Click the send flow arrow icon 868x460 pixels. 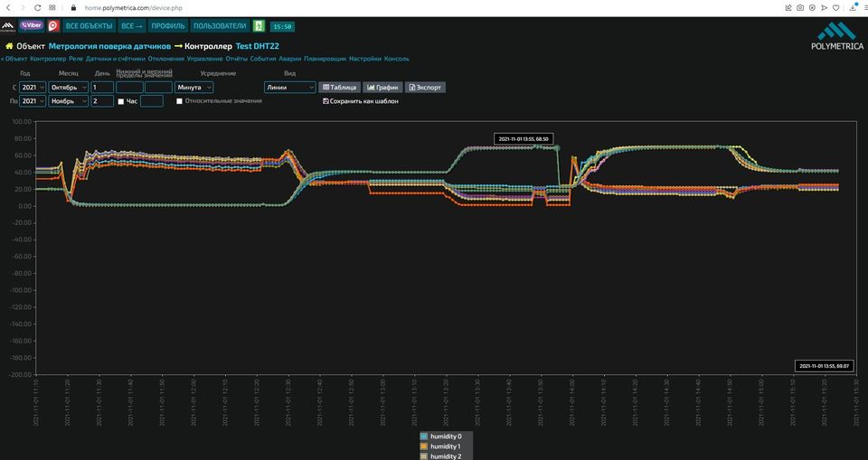pyautogui.click(x=825, y=8)
